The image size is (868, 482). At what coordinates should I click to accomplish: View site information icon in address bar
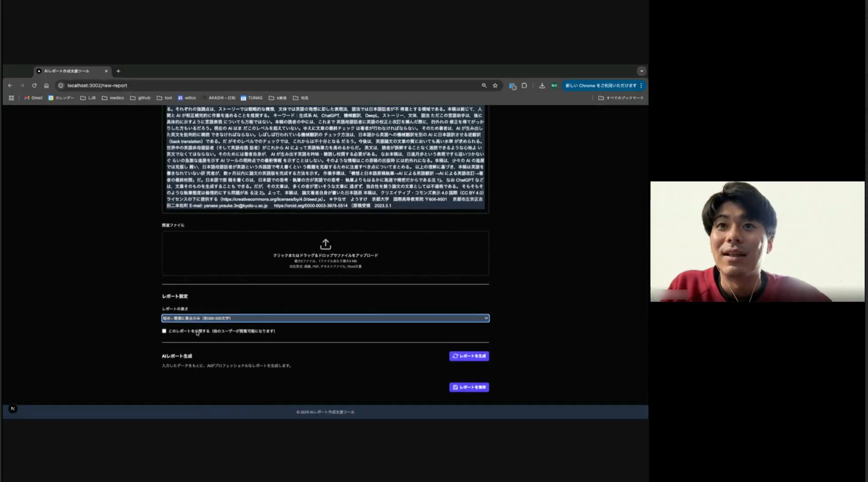click(61, 86)
